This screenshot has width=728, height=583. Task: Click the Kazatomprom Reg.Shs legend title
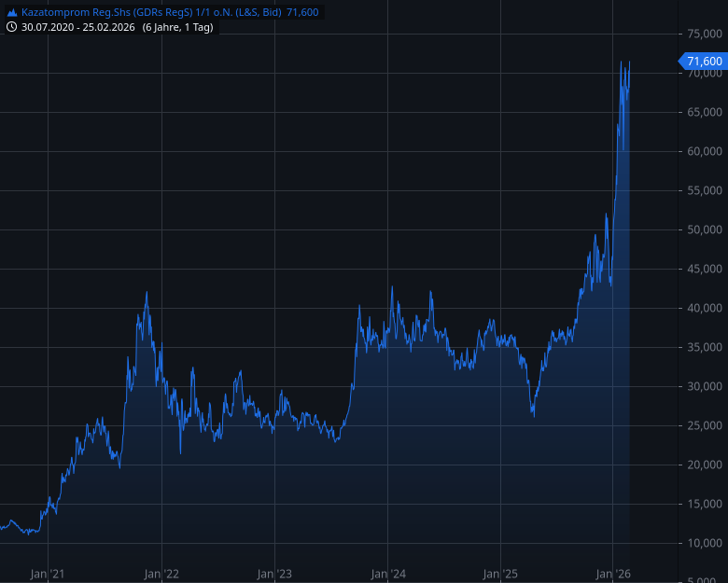click(x=151, y=11)
